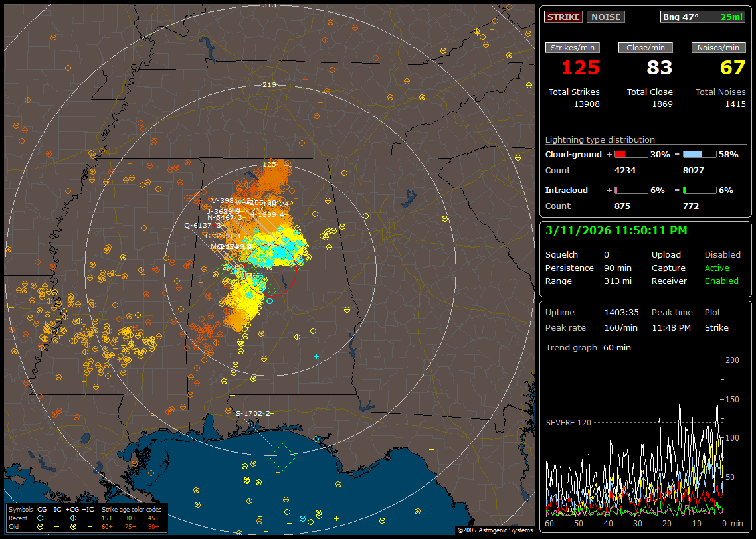
Task: Click the old -CG yellow legend symbol
Action: (x=41, y=526)
